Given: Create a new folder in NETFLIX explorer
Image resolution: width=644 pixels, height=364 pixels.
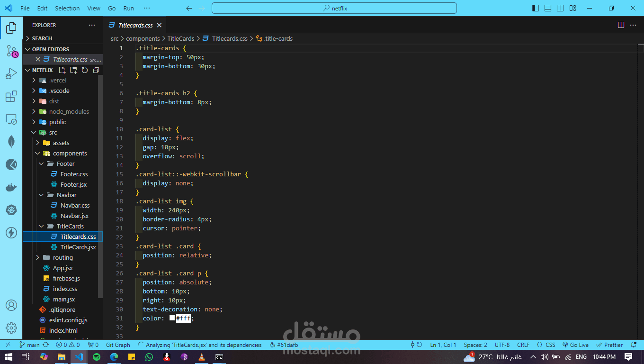Looking at the screenshot, I should pyautogui.click(x=73, y=70).
